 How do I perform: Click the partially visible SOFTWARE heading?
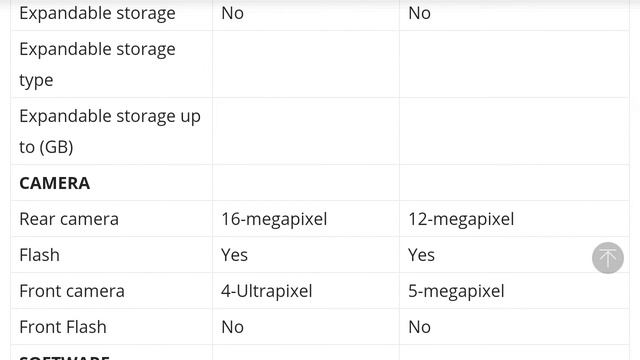click(64, 357)
